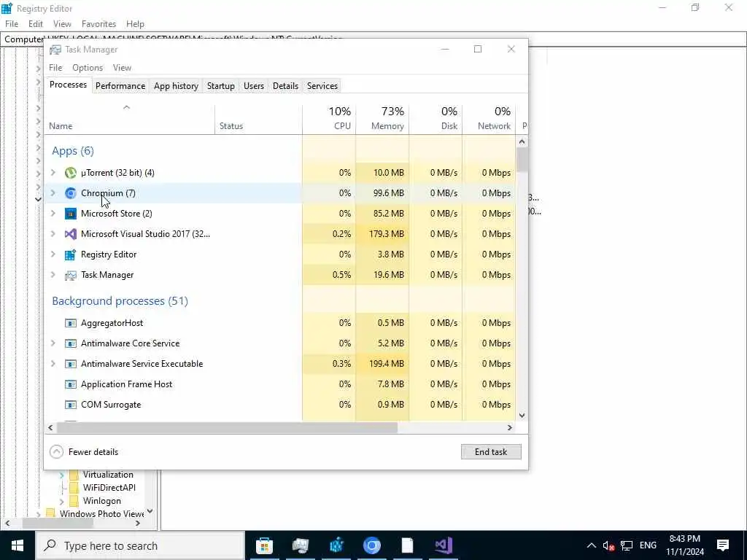Open Task Manager File menu
The height and width of the screenshot is (560, 747).
point(55,68)
